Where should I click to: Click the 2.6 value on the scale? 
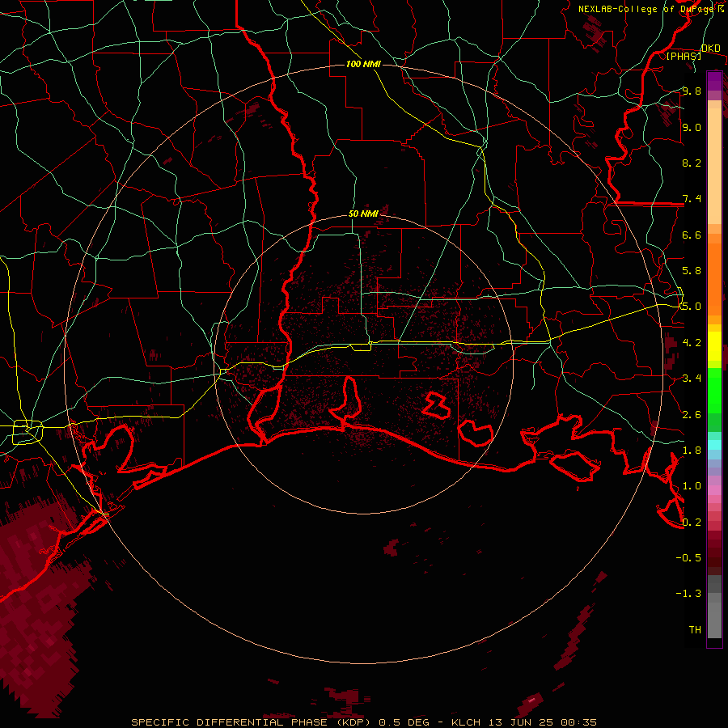click(692, 415)
